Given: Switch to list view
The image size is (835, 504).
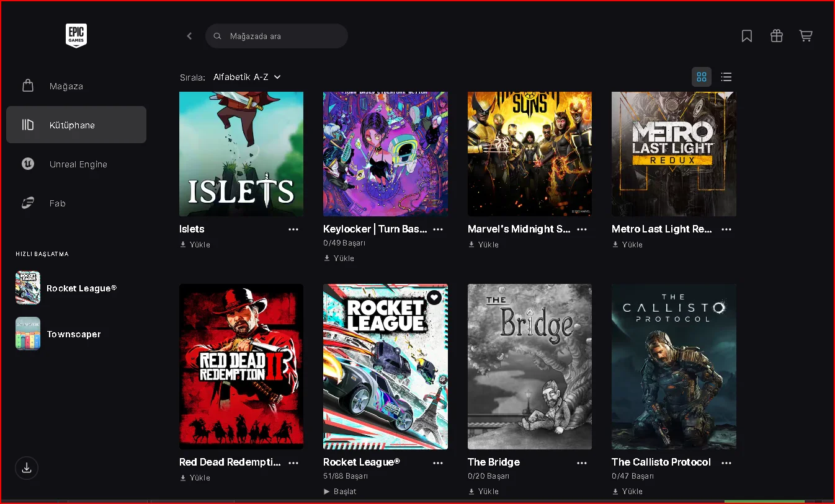Looking at the screenshot, I should click(x=726, y=77).
